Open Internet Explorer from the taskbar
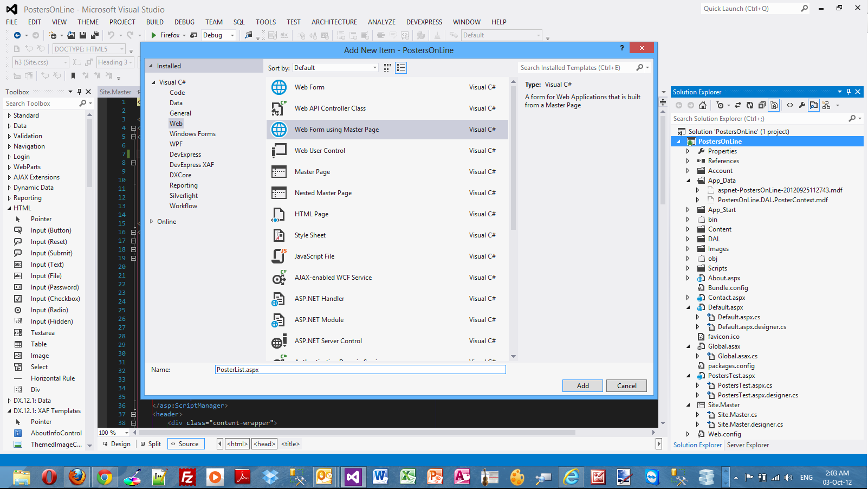The height and width of the screenshot is (489, 868). [x=571, y=477]
